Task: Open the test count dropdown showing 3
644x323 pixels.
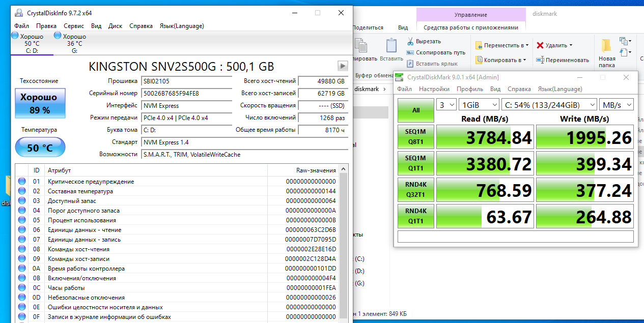Action: click(446, 105)
